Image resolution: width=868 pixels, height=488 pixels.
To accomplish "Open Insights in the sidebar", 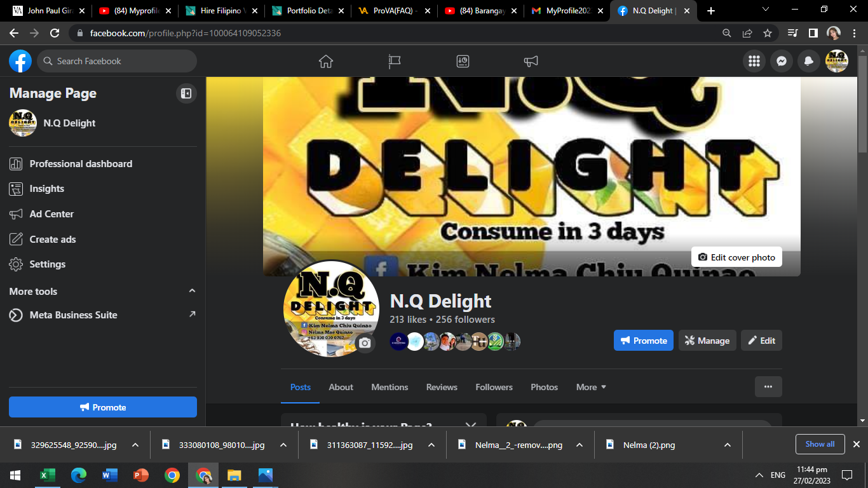I will (103, 189).
